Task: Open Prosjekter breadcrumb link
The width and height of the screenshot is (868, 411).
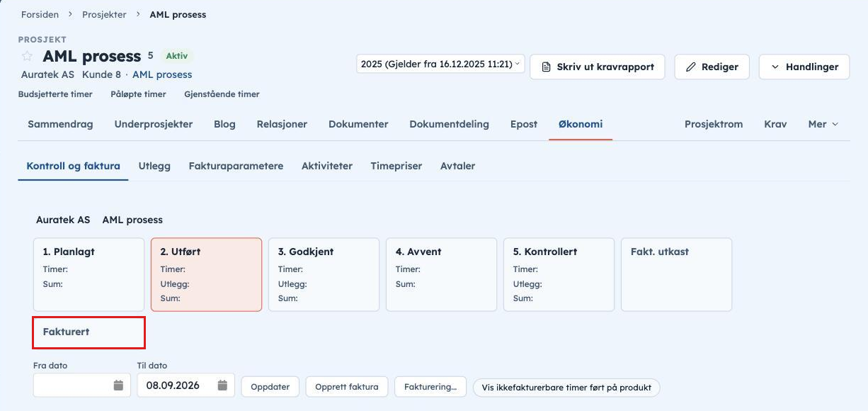Action: pos(104,14)
